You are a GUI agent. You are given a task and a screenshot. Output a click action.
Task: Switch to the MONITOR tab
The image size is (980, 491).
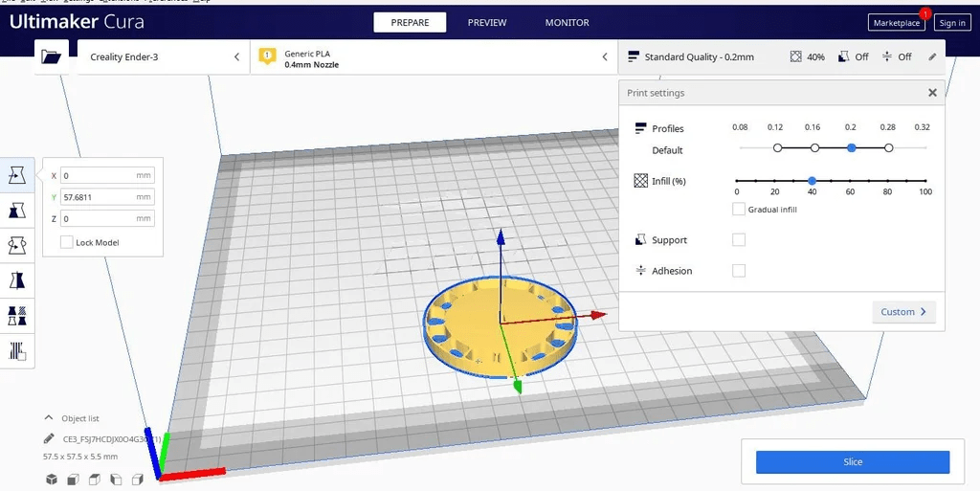click(x=567, y=22)
